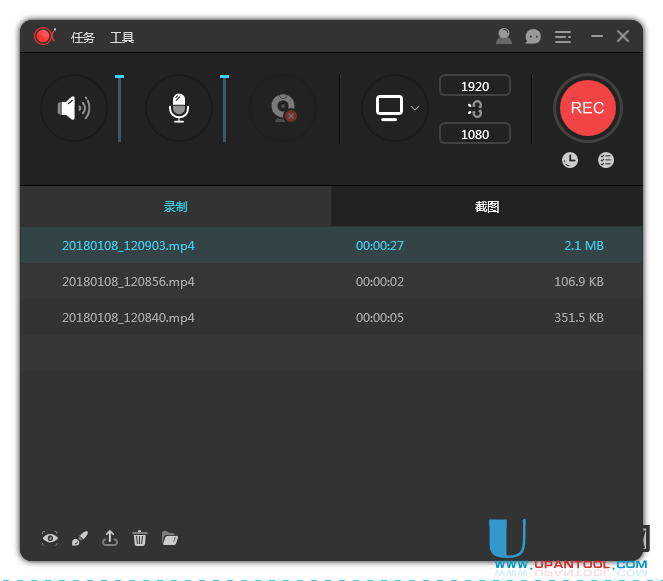Adjust the system sound volume slider
The width and height of the screenshot is (663, 581).
119,108
